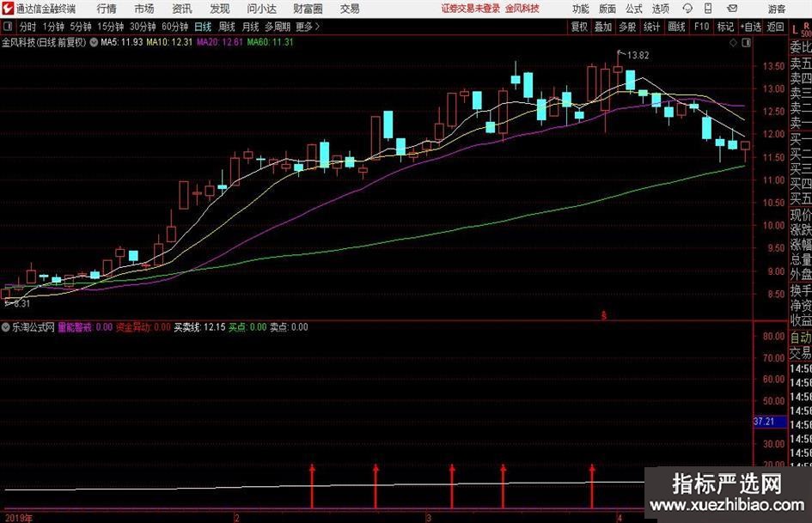The image size is (812, 523).
Task: Click the diamond icon above the chart
Action: 733,43
